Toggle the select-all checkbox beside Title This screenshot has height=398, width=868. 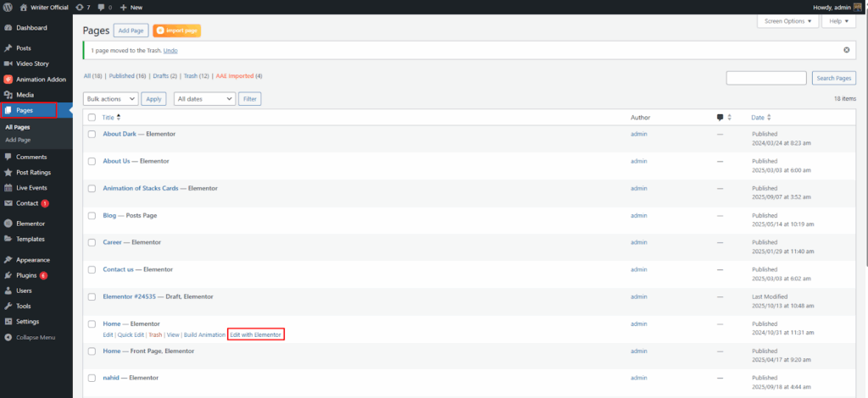pyautogui.click(x=92, y=117)
